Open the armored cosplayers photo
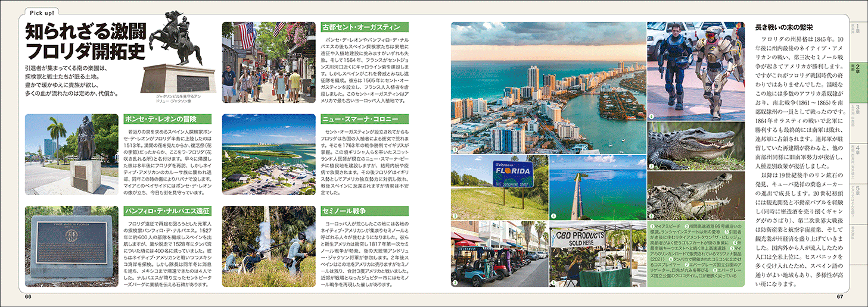Screen dimensions: 868x307 pyautogui.click(x=696, y=71)
